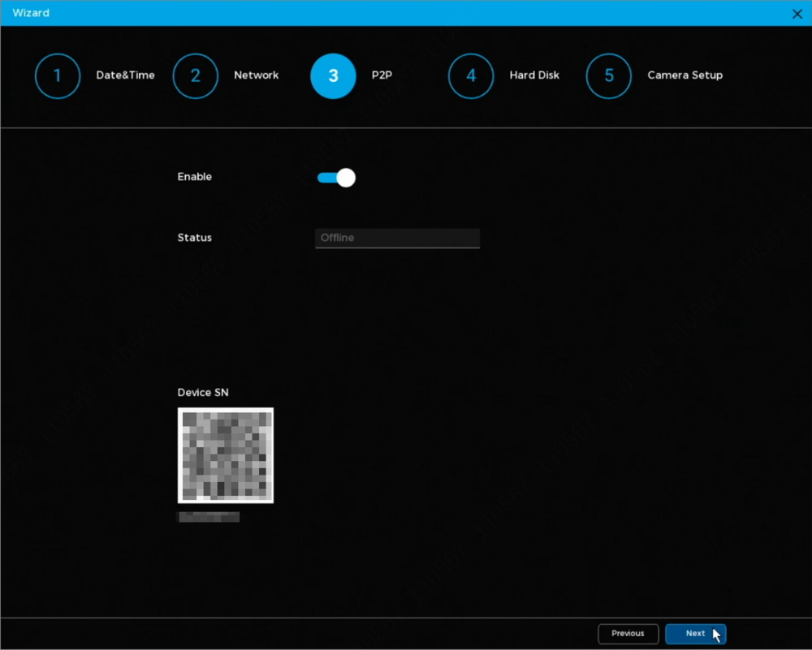Click the Device SN QR code
812x650 pixels.
[226, 455]
